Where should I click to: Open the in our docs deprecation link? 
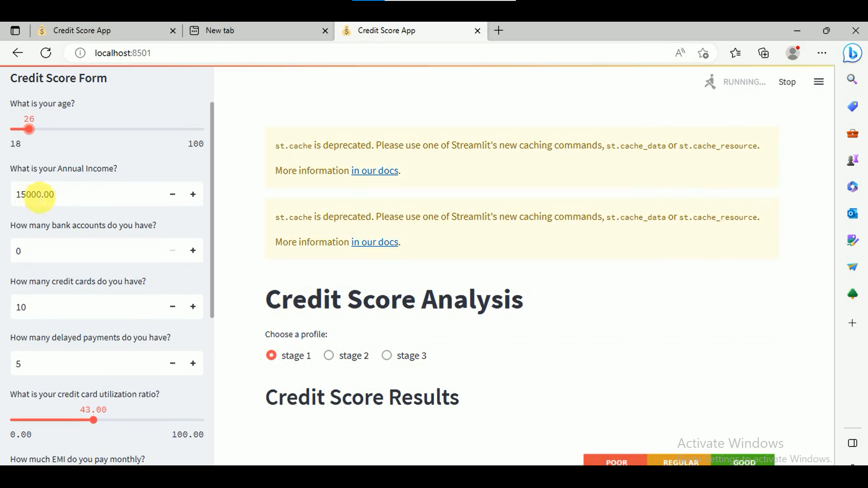tap(374, 170)
